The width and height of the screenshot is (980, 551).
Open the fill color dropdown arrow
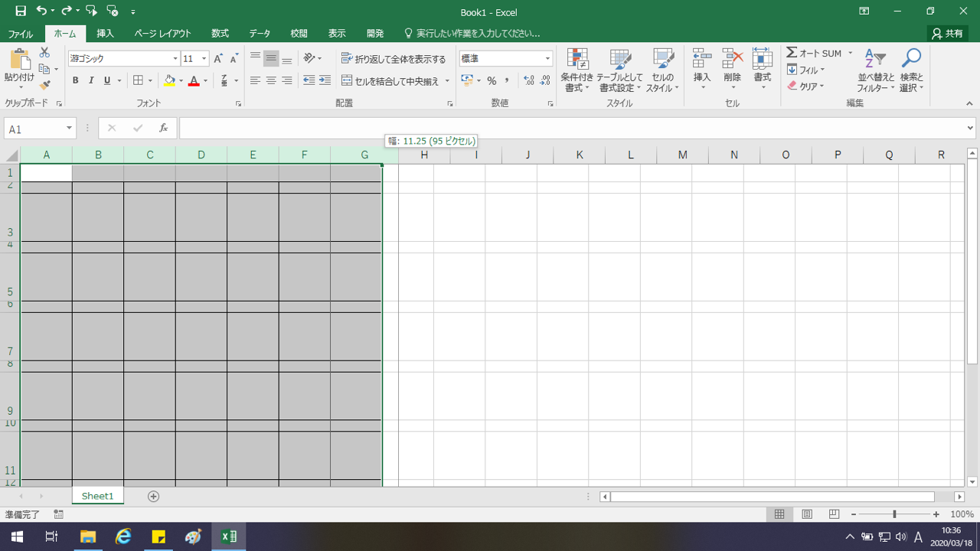(x=181, y=80)
